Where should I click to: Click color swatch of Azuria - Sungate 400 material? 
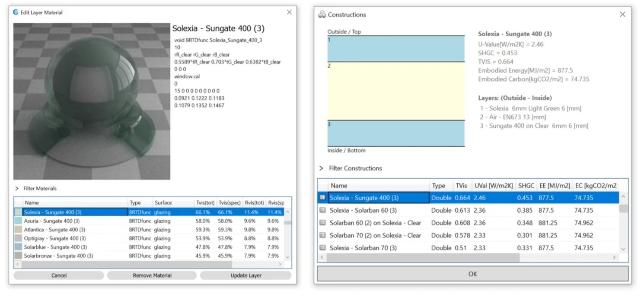pyautogui.click(x=18, y=221)
